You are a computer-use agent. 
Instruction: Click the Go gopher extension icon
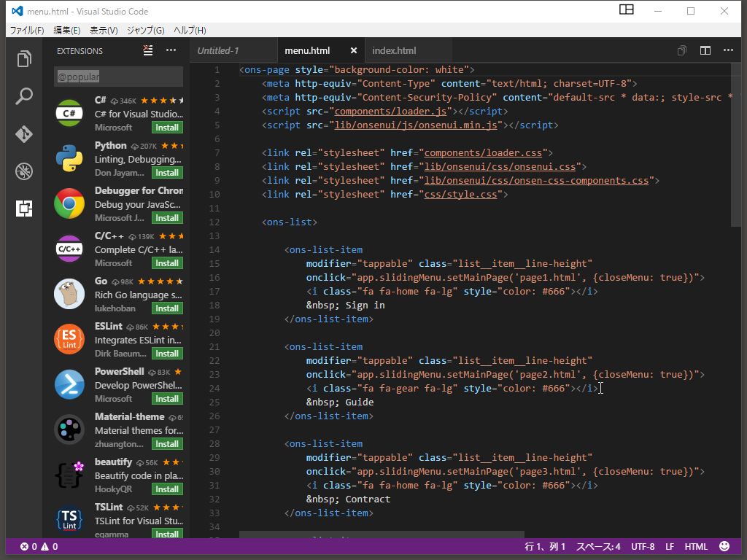[69, 295]
